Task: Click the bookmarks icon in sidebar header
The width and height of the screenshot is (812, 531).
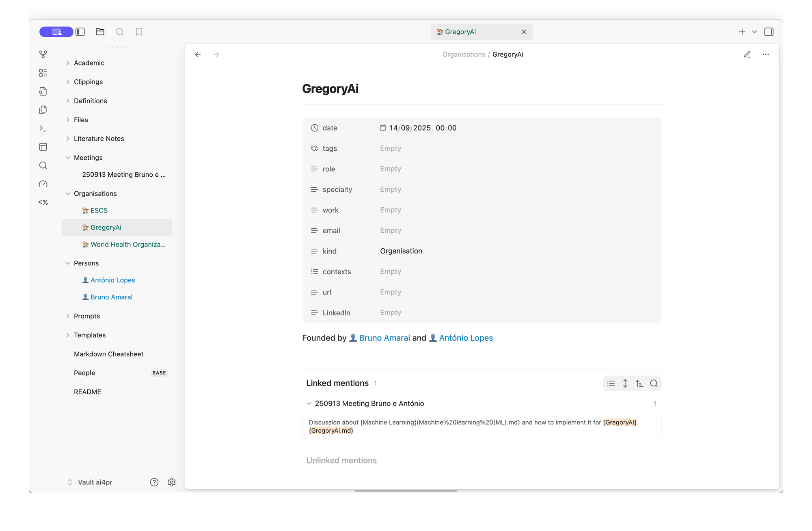Action: [139, 32]
